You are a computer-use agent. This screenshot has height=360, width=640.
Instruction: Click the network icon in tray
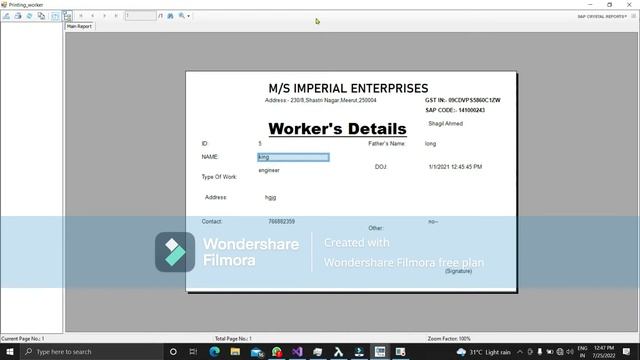coord(560,352)
